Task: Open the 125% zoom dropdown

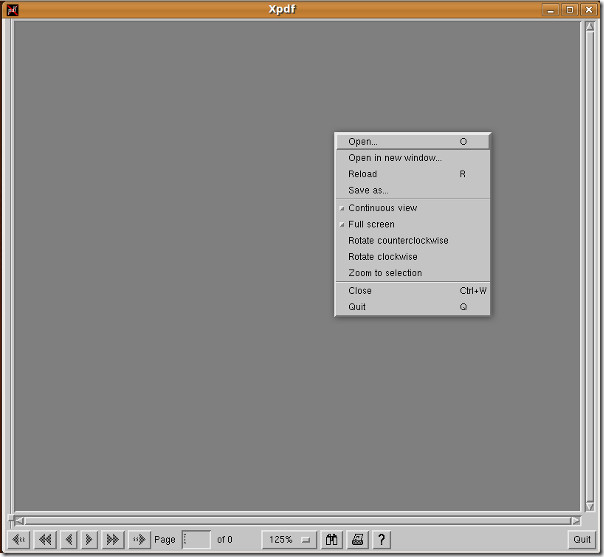Action: point(289,540)
